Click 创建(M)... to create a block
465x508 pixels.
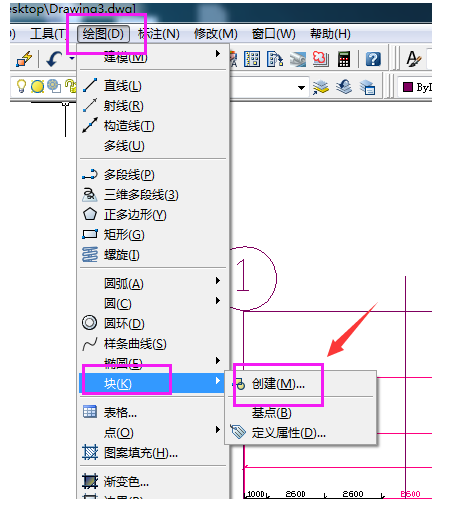coord(300,384)
